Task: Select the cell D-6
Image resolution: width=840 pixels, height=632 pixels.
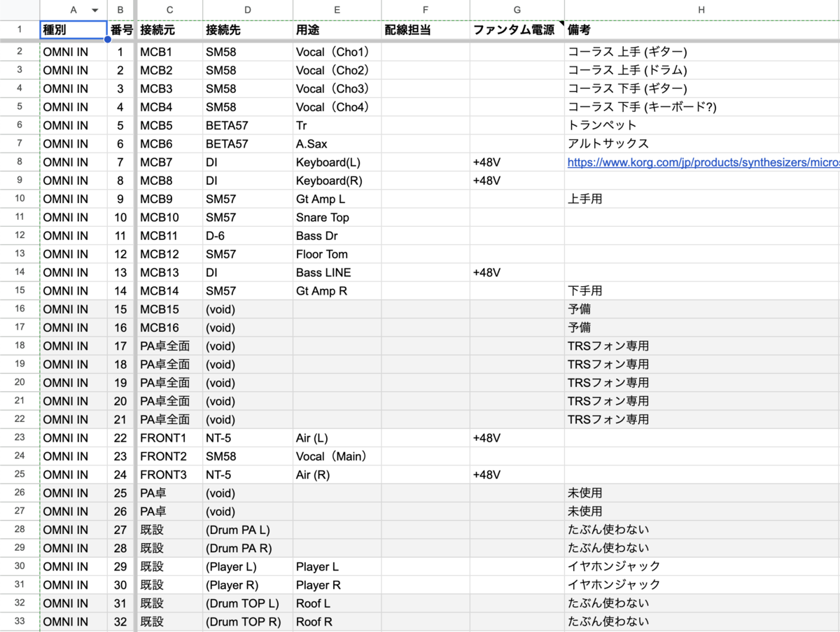Action: pos(248,236)
